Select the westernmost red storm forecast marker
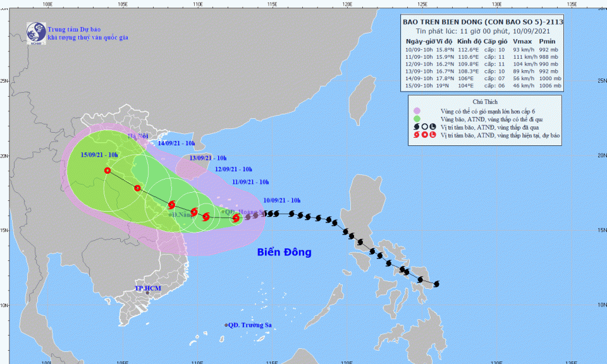Viewport: 607px width, 364px height. tap(107, 170)
